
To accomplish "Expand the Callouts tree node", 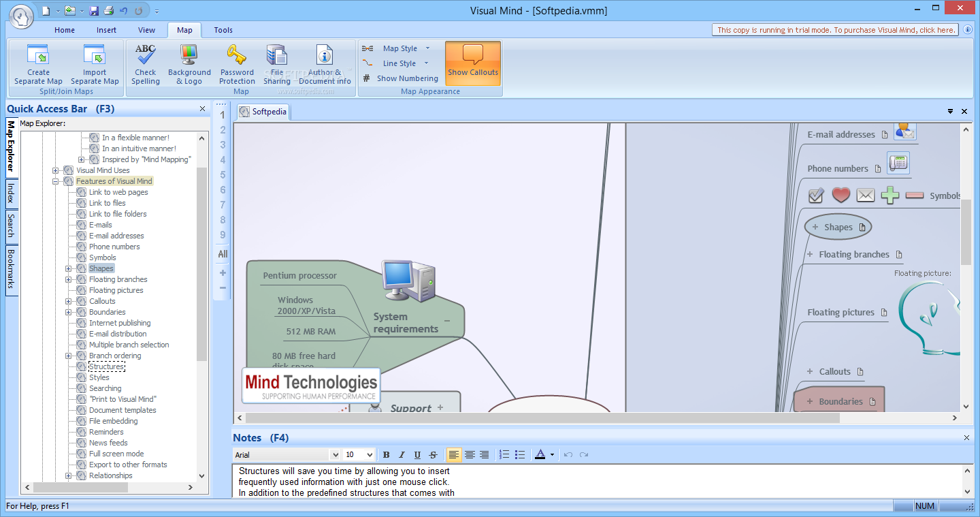I will click(69, 301).
